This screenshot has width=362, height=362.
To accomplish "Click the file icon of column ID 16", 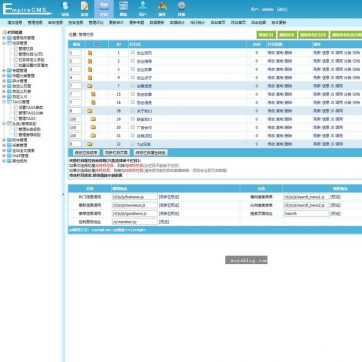I will tap(93, 103).
